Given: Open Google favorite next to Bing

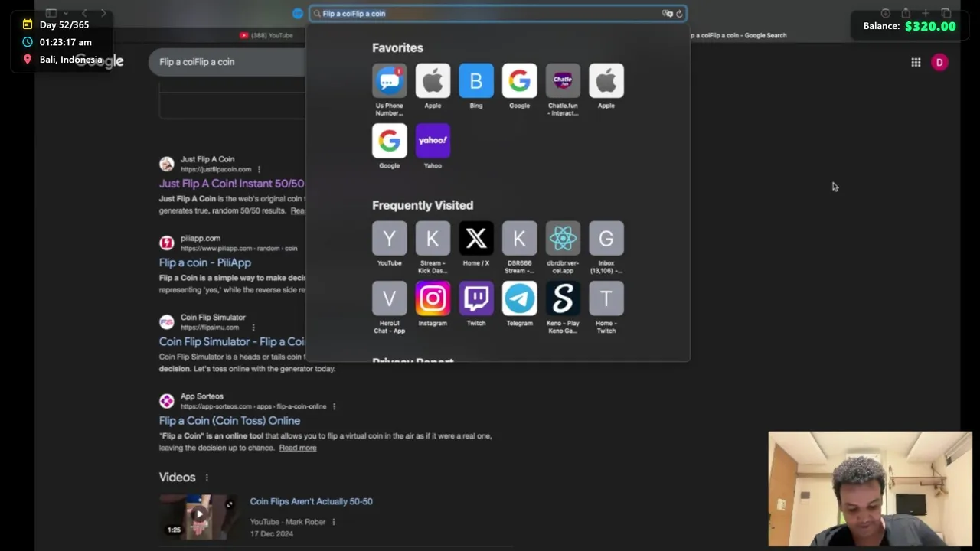Looking at the screenshot, I should pyautogui.click(x=519, y=80).
